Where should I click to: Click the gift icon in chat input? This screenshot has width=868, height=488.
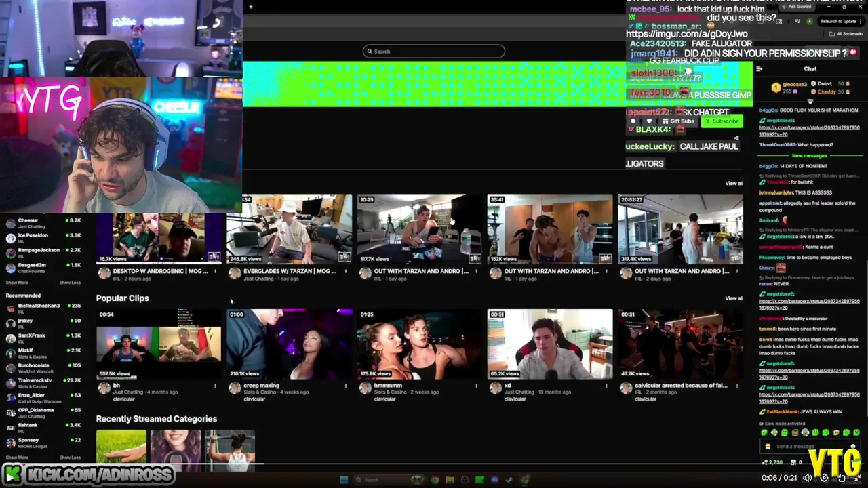768,447
